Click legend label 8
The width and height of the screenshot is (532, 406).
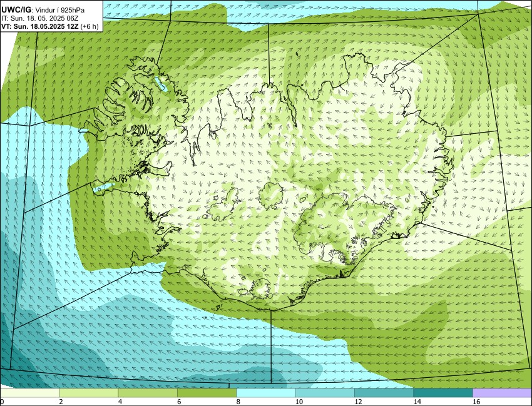pyautogui.click(x=238, y=402)
